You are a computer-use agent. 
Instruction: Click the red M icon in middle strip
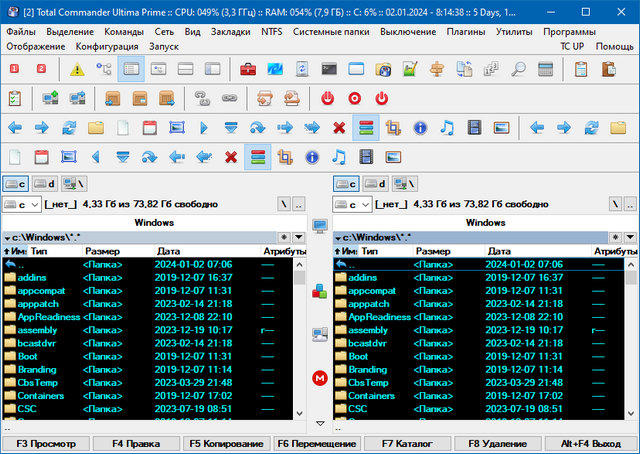pos(320,378)
